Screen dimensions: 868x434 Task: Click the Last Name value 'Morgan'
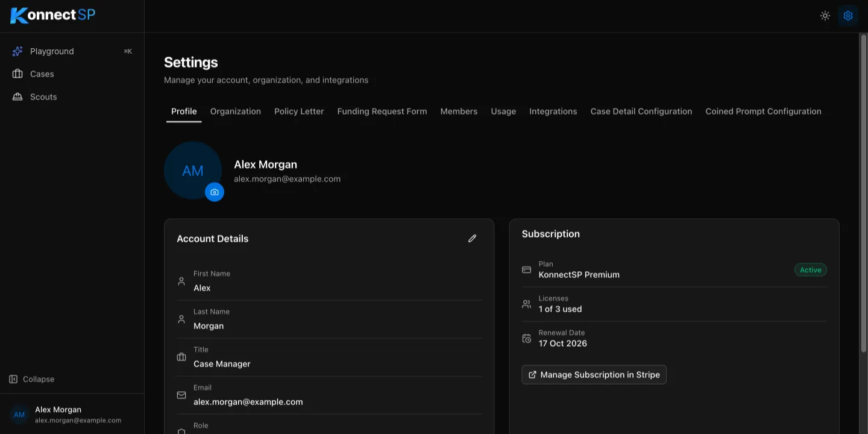point(209,326)
